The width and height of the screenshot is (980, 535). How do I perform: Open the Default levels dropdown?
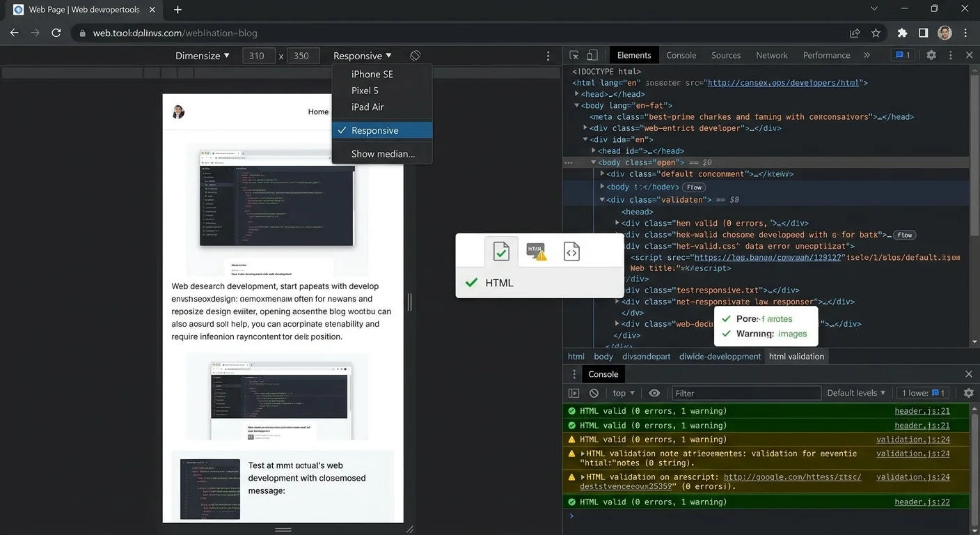pyautogui.click(x=856, y=393)
